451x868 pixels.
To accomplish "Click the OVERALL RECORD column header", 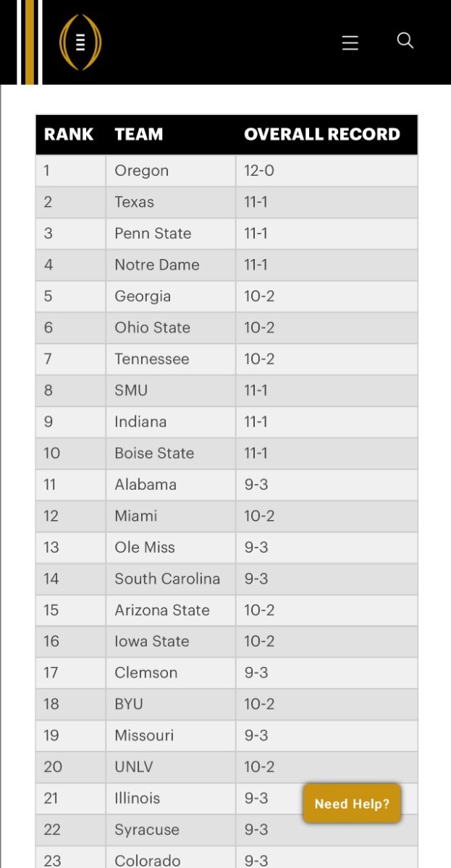I will pyautogui.click(x=322, y=134).
